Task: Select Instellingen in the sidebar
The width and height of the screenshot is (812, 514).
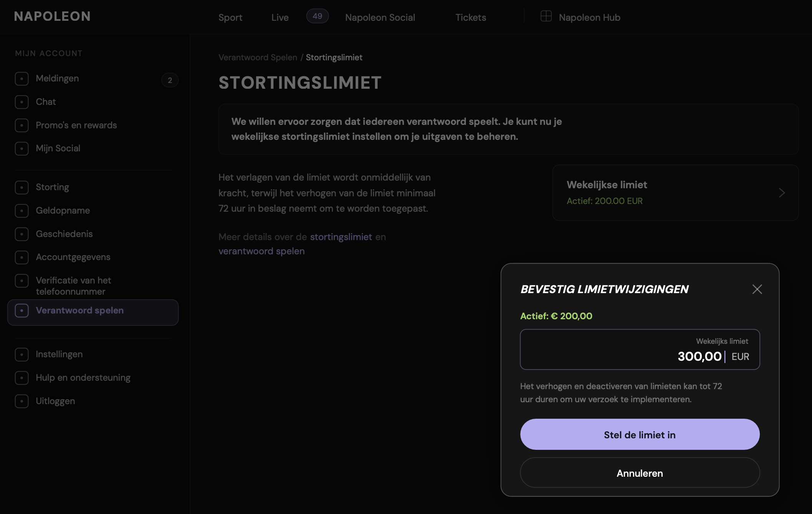Action: pos(59,355)
